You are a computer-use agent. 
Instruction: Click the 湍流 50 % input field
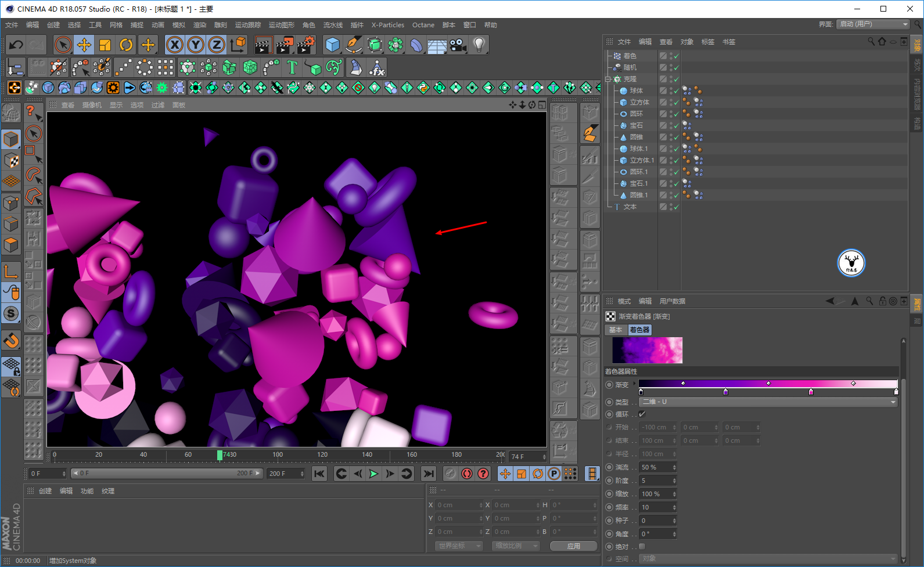[656, 467]
